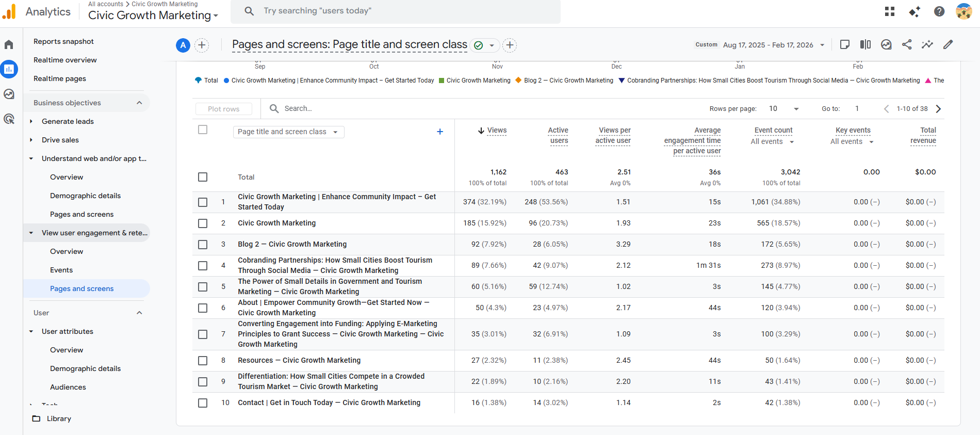Select the row 2 Civic Growth Marketing checkbox

[203, 223]
